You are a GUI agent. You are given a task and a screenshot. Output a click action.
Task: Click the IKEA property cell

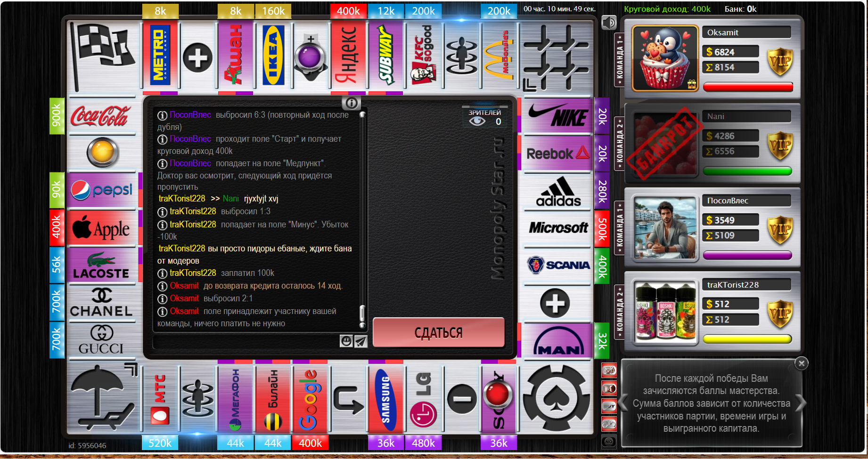click(x=273, y=56)
